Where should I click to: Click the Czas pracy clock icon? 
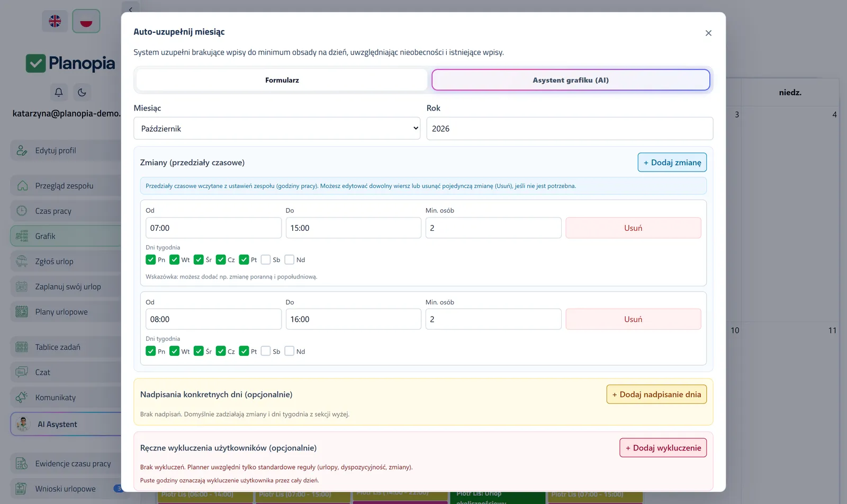(22, 211)
